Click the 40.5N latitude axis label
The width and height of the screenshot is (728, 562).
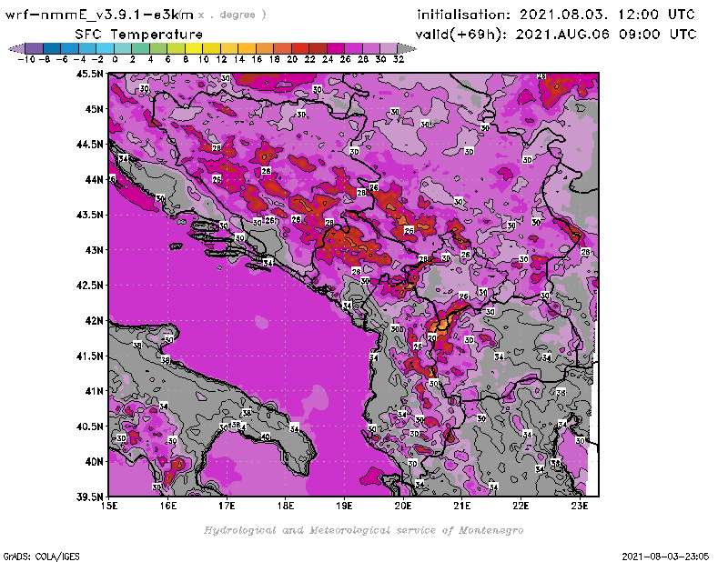89,427
